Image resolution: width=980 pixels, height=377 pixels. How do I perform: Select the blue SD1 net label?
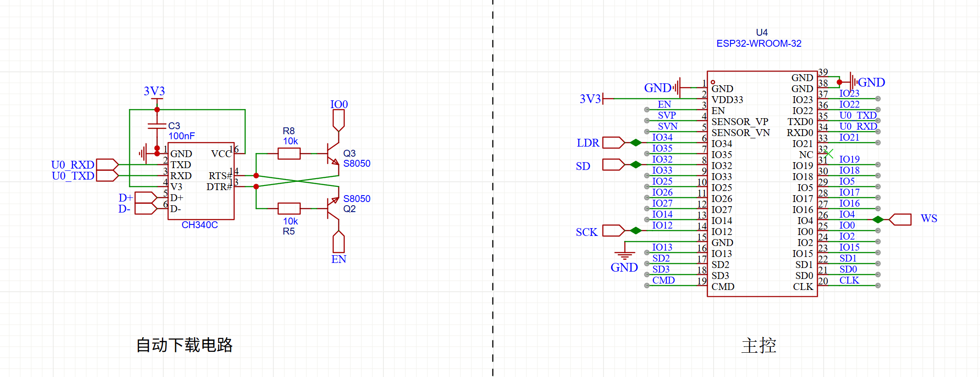click(848, 258)
